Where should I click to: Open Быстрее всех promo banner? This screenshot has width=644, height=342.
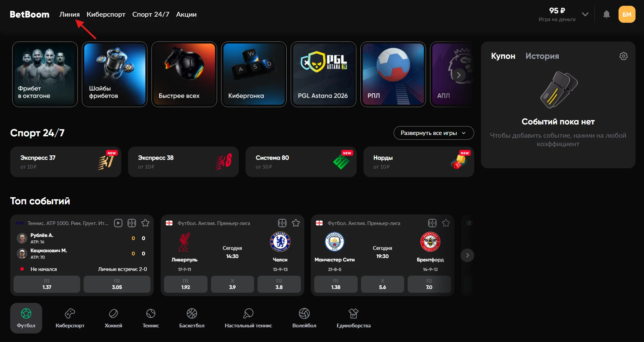pos(184,74)
